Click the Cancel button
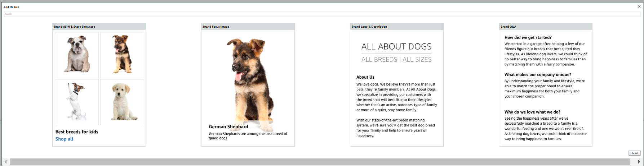The image size is (644, 166). (x=635, y=153)
